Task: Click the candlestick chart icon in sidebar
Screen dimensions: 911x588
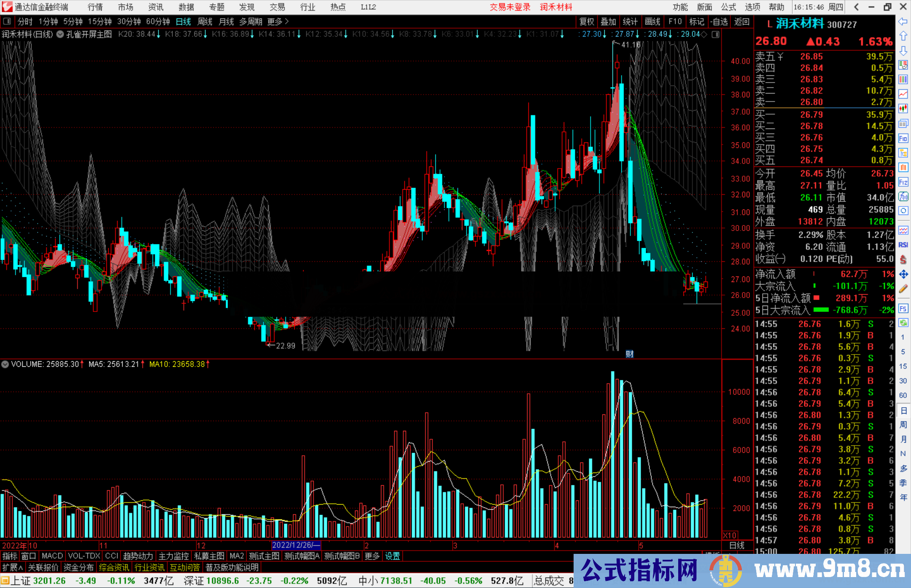Action: (x=903, y=109)
